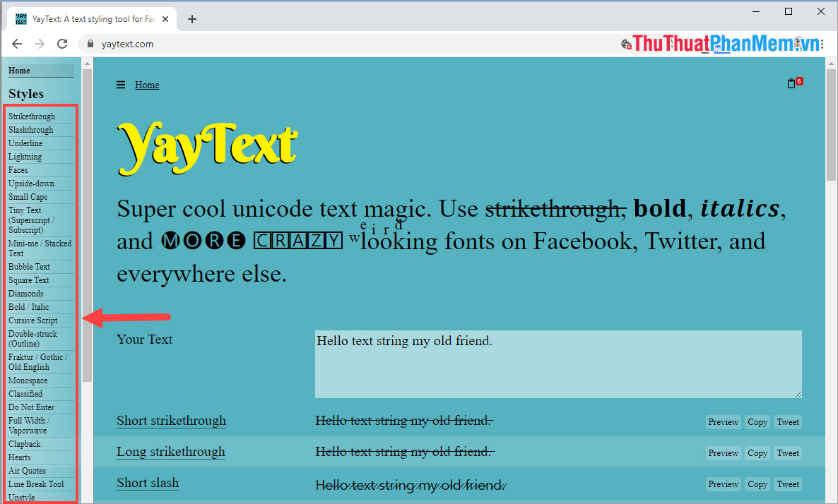838x504 pixels.
Task: Click the address bar URL
Action: 127,44
